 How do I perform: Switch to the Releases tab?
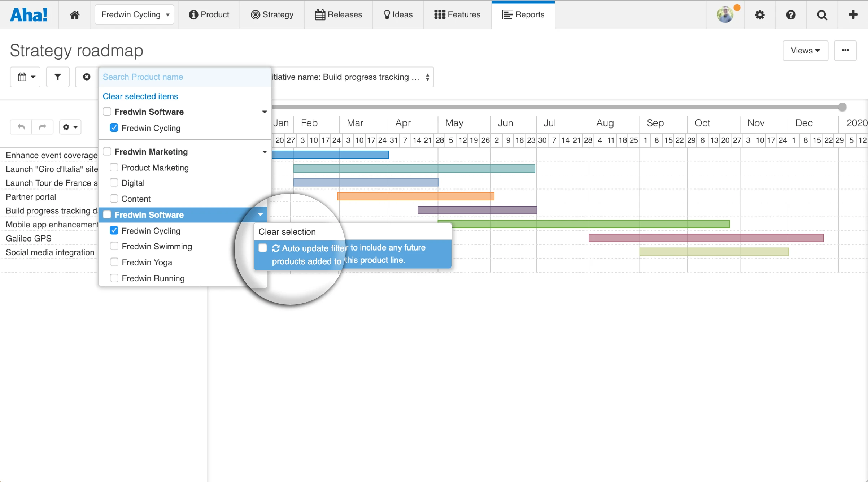point(339,14)
